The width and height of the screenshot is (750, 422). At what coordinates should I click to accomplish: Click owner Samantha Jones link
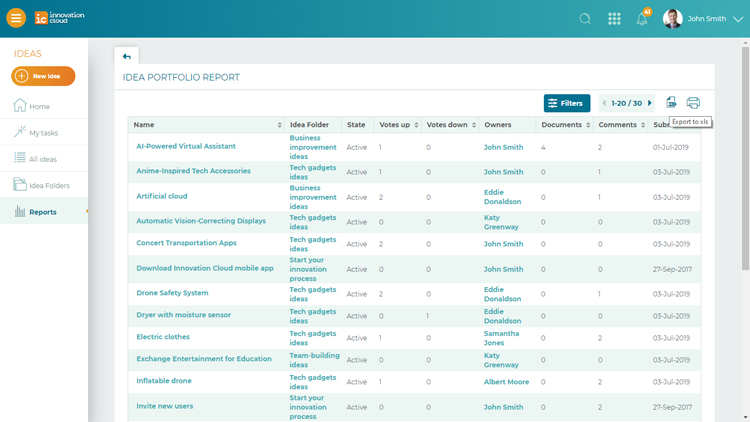coord(501,338)
